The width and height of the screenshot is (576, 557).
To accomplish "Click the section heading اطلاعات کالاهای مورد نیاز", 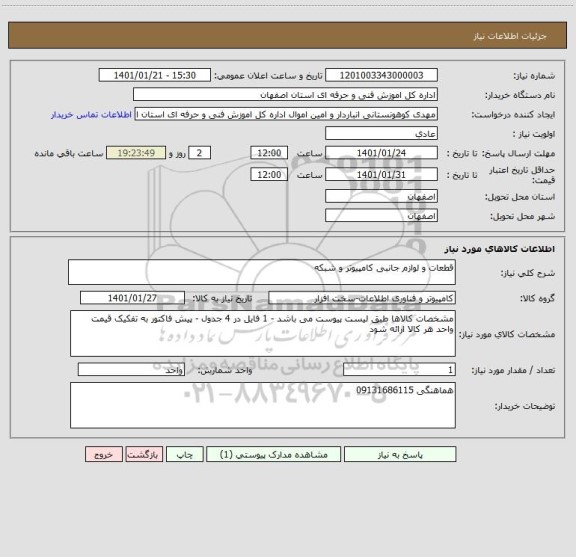I will coord(500,249).
